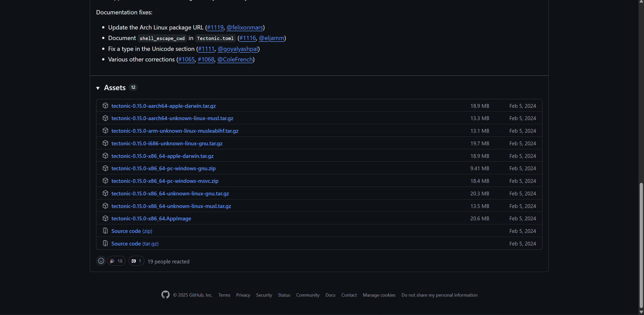The width and height of the screenshot is (644, 315).
Task: Open pull request #1119 link
Action: click(x=215, y=27)
